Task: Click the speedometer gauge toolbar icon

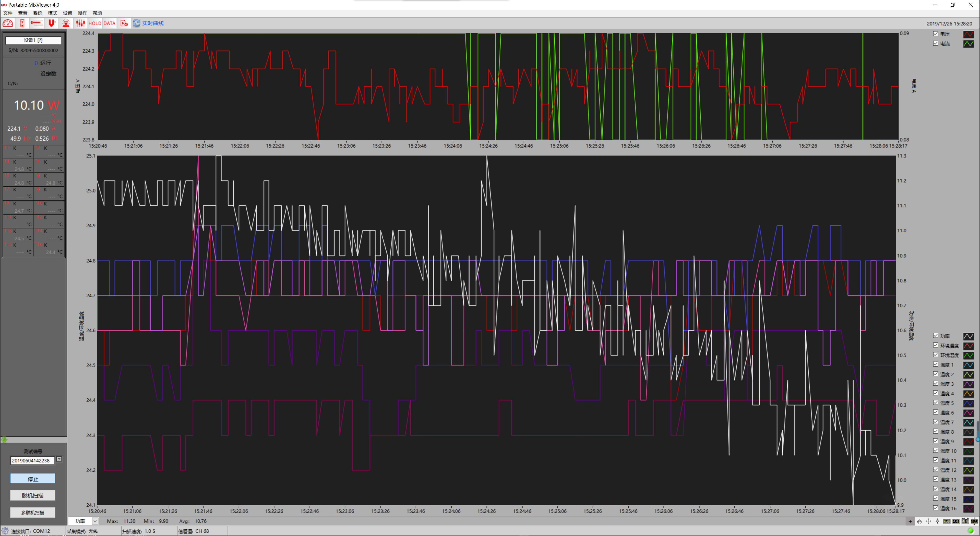Action: [8, 23]
